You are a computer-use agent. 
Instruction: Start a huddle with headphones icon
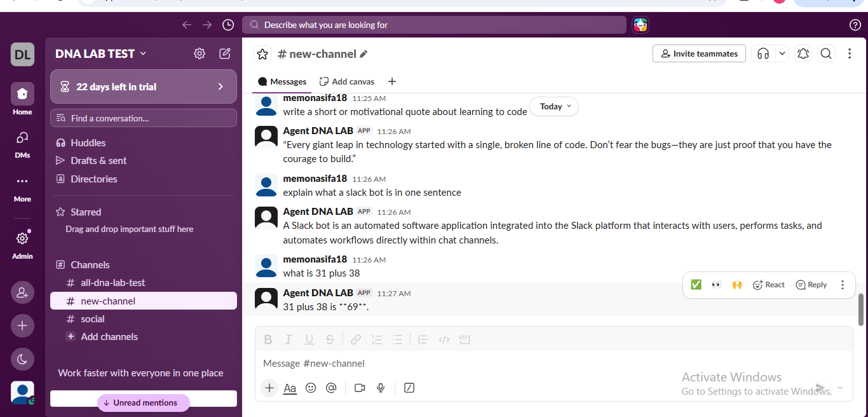[763, 54]
